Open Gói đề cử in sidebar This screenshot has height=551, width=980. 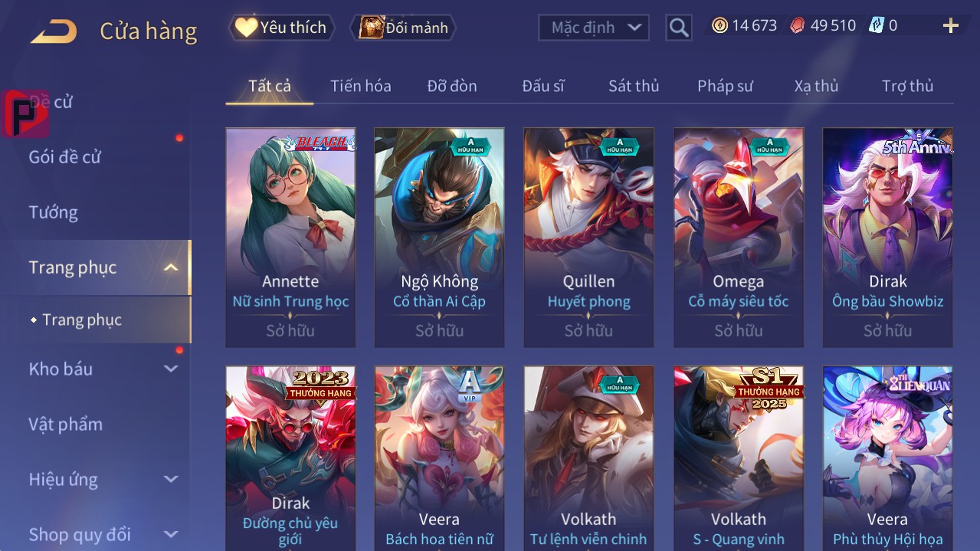[65, 157]
